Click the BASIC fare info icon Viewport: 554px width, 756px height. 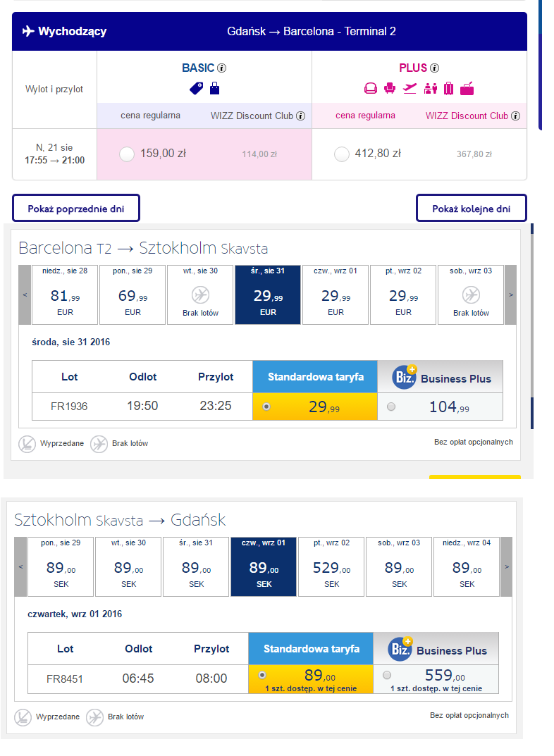[222, 68]
